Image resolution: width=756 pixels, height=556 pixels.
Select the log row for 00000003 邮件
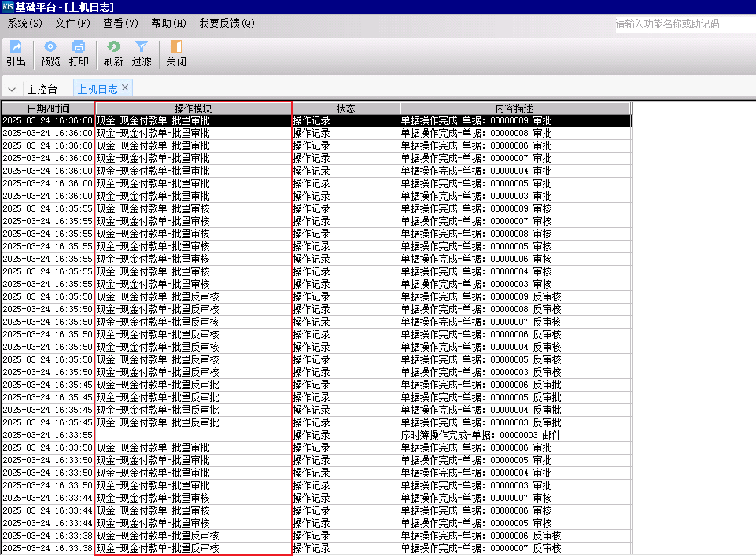pos(481,435)
